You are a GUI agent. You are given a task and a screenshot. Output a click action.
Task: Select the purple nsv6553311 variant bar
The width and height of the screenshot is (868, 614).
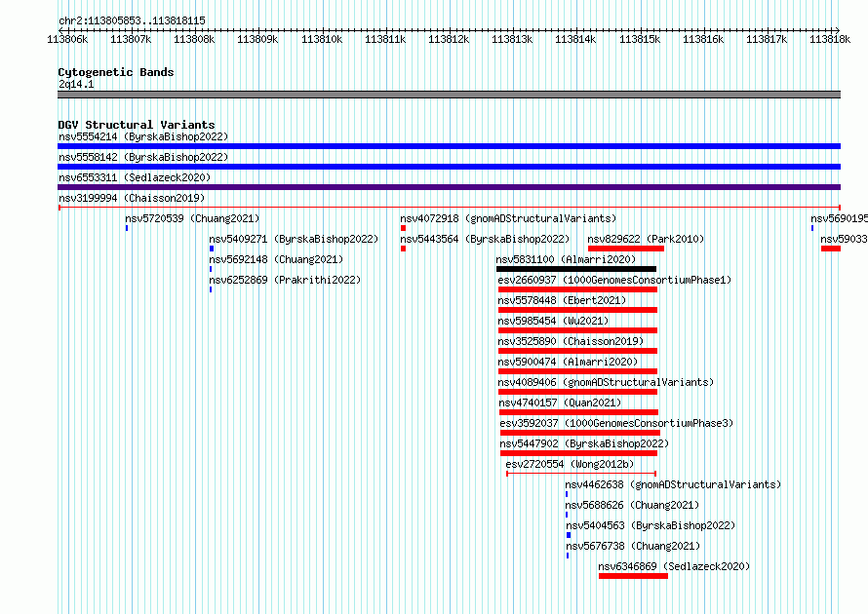(449, 187)
